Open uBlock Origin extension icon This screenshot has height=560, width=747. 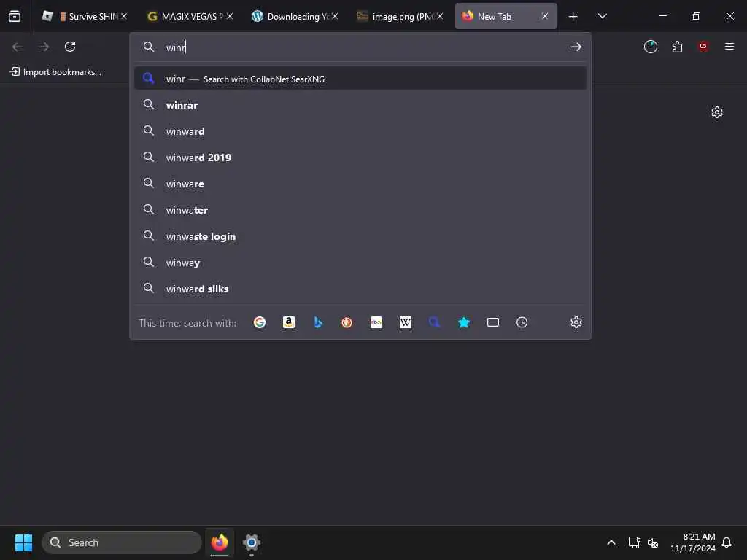[703, 47]
